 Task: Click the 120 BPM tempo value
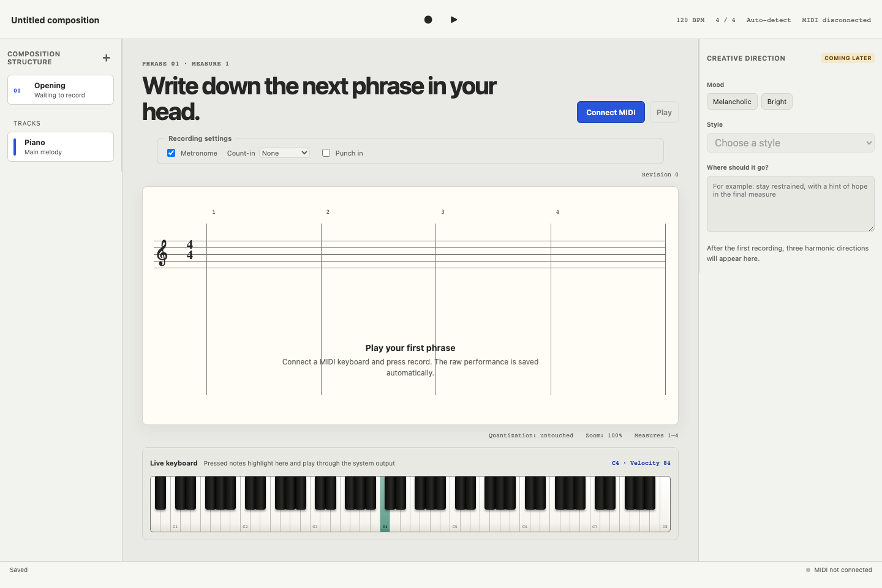690,20
